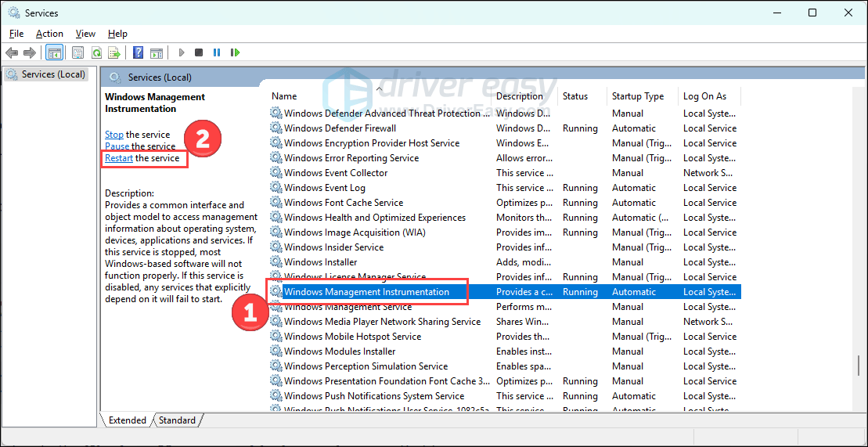This screenshot has height=447, width=868.
Task: Select the Windows Installer service row
Action: point(320,262)
